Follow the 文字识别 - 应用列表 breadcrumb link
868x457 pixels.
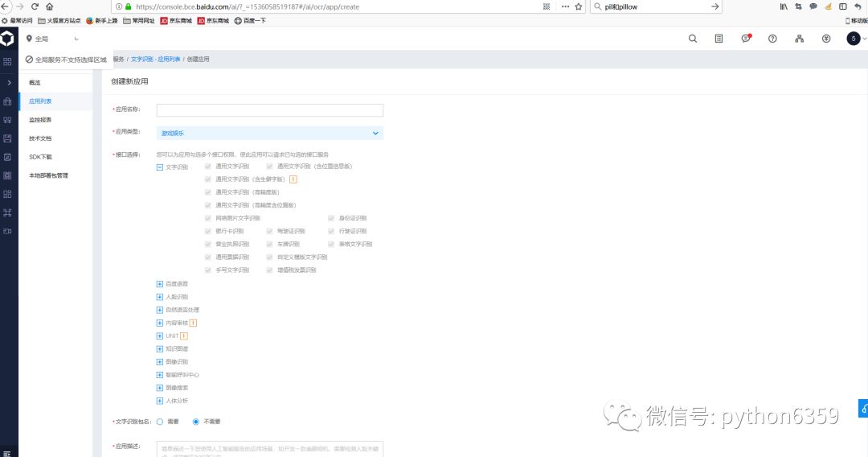click(x=156, y=60)
